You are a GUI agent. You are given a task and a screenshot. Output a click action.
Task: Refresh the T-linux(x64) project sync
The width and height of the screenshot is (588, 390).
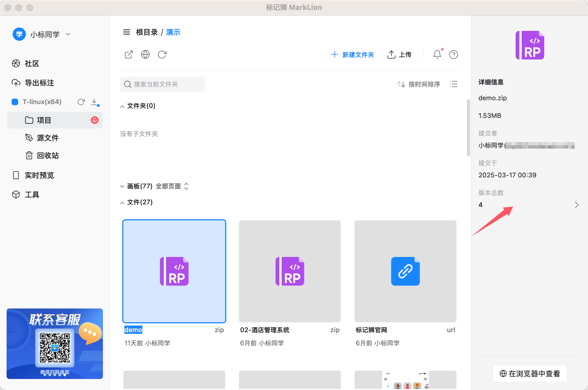tap(81, 102)
